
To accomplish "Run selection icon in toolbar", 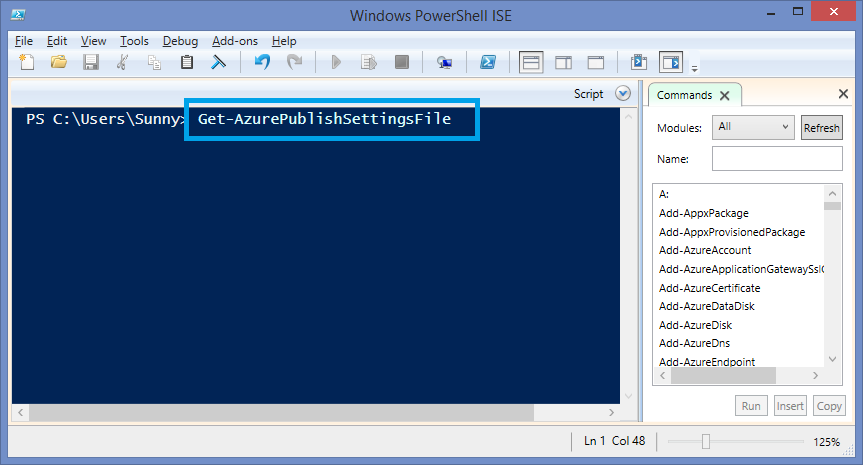I will (369, 62).
